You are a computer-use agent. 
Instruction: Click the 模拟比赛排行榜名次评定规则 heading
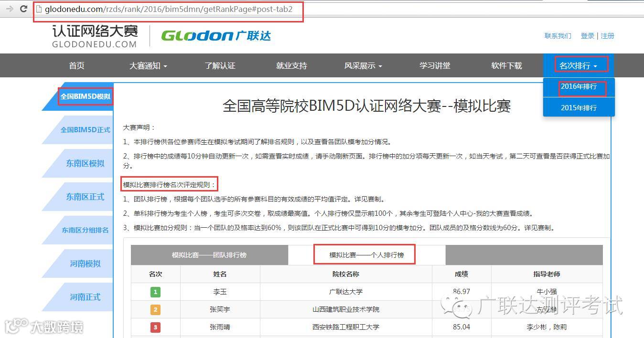169,185
